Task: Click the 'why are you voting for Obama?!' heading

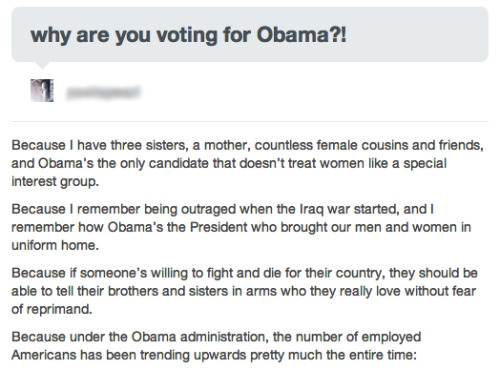Action: 189,35
